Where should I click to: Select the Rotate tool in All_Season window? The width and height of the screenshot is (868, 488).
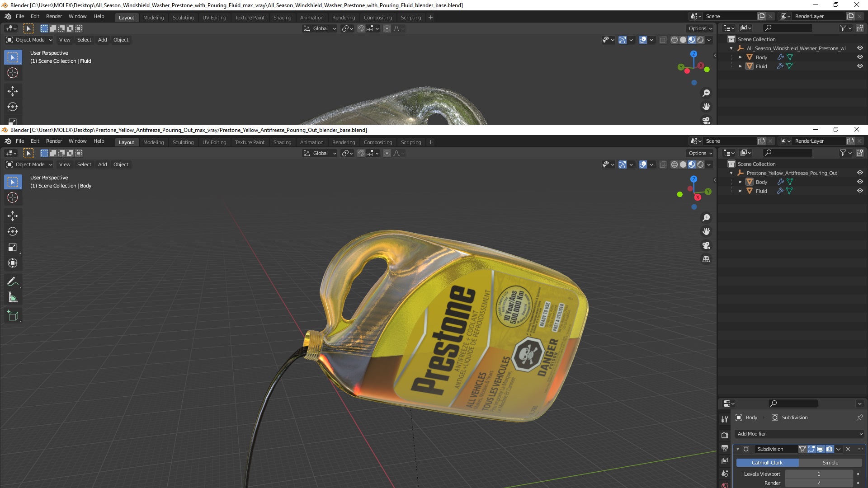click(x=13, y=107)
